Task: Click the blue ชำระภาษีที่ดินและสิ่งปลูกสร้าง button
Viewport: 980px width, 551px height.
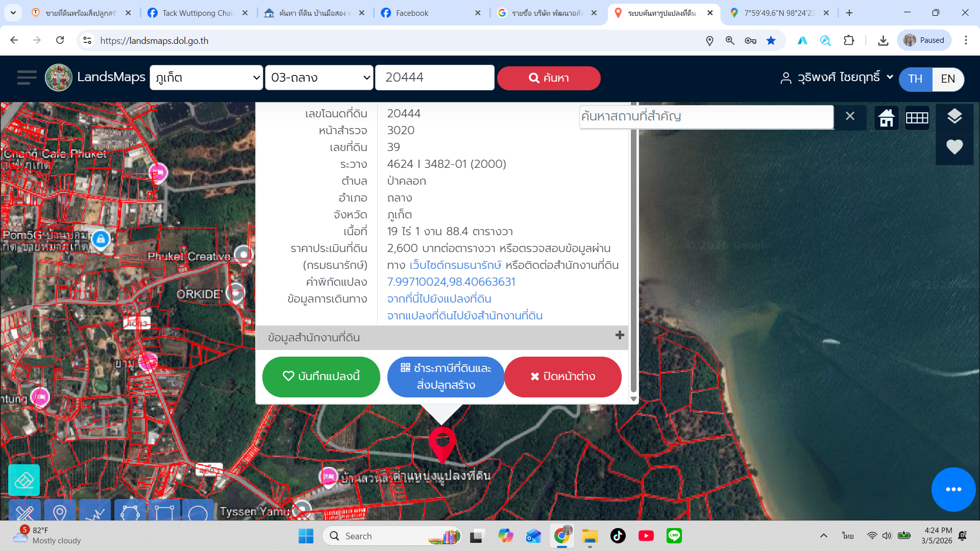Action: (446, 377)
